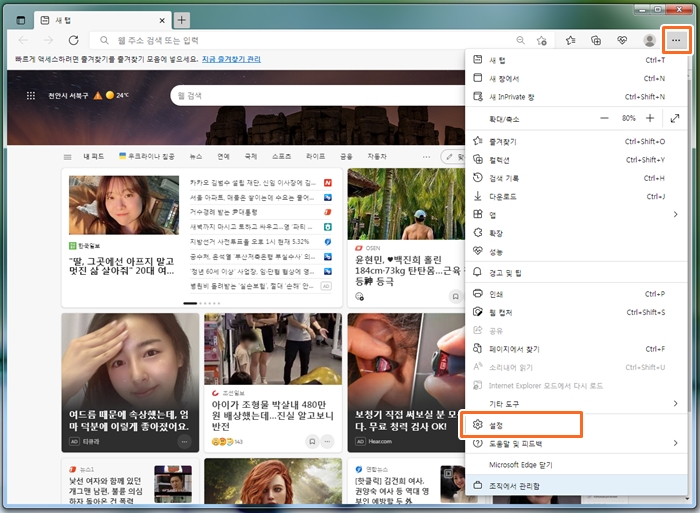The width and height of the screenshot is (700, 513).
Task: Open 다운로드 menu item
Action: [x=576, y=196]
